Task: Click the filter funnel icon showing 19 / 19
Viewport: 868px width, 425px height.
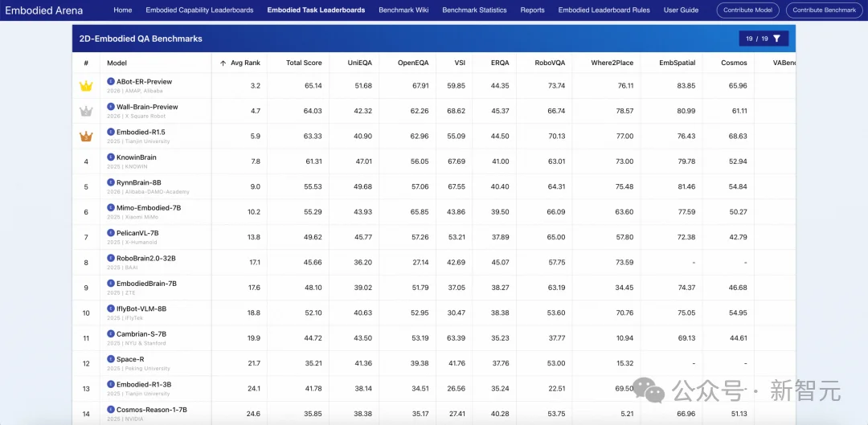Action: (x=776, y=39)
